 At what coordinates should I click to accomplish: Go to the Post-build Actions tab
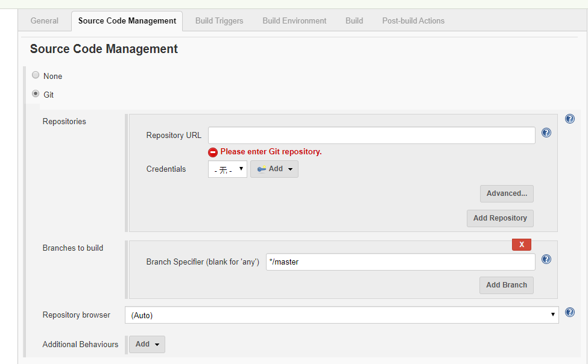413,21
